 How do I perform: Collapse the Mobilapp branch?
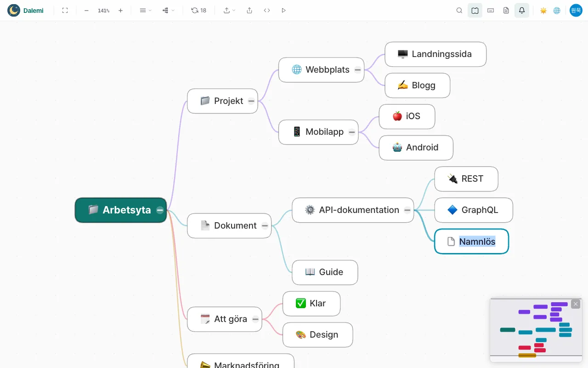352,132
